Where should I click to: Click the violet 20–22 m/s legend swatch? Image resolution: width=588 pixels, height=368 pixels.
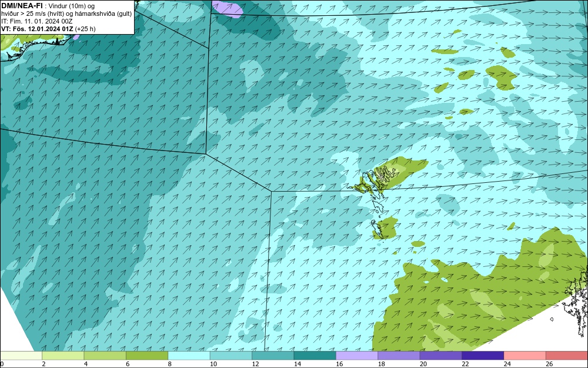click(x=441, y=356)
